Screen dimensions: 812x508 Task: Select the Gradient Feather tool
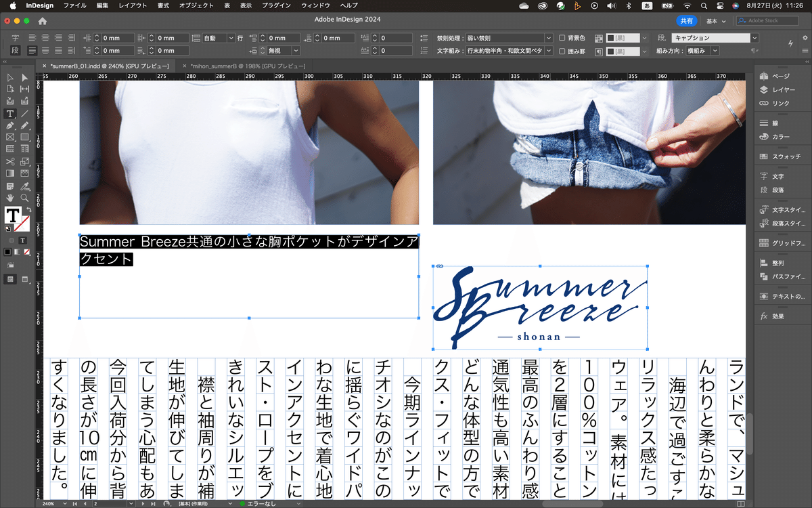pyautogui.click(x=25, y=173)
